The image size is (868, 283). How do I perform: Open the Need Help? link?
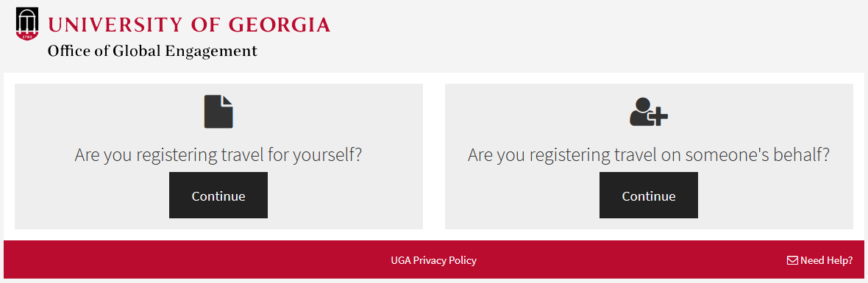tap(820, 260)
